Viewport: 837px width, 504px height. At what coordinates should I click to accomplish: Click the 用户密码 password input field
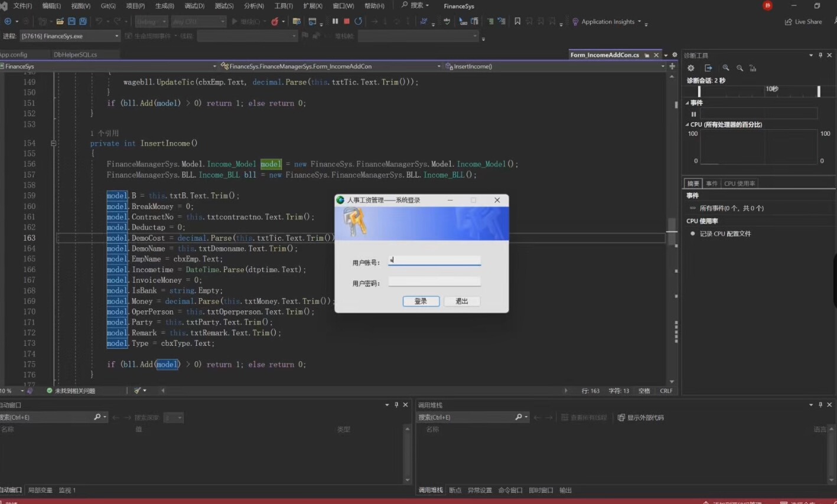(x=434, y=283)
